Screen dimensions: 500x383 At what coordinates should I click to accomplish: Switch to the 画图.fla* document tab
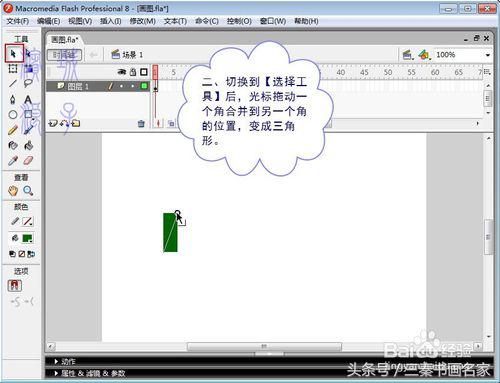(65, 40)
